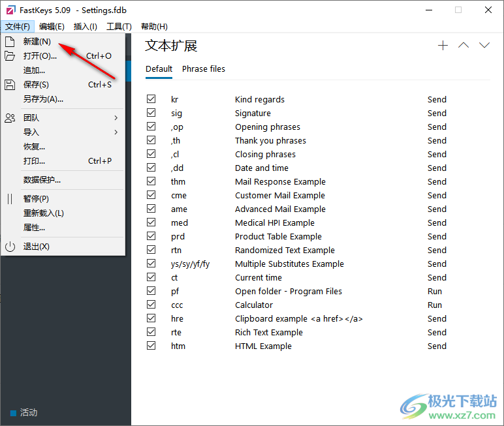Select the Default tab
This screenshot has width=504, height=426.
[x=159, y=69]
